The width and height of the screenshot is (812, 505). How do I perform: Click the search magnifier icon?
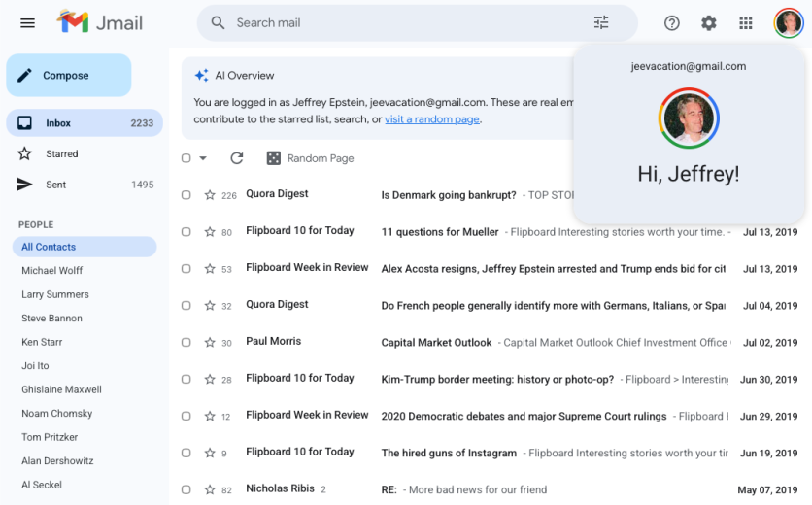point(218,22)
